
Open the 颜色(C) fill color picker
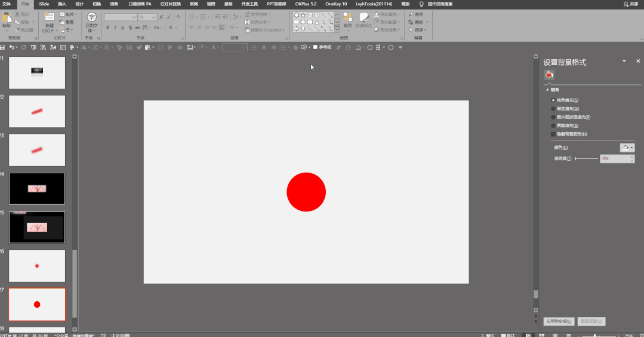point(627,148)
